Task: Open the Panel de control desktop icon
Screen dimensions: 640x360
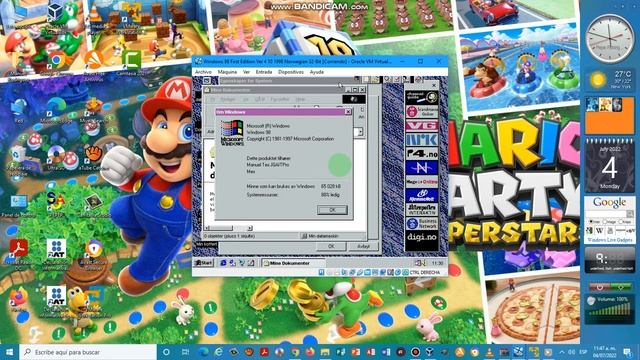Action: click(x=18, y=205)
